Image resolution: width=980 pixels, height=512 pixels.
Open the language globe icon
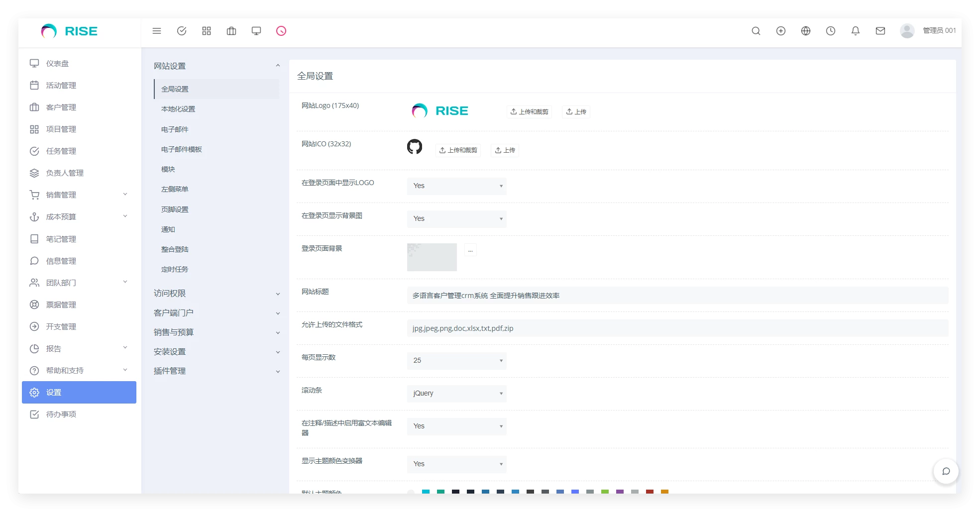point(805,31)
